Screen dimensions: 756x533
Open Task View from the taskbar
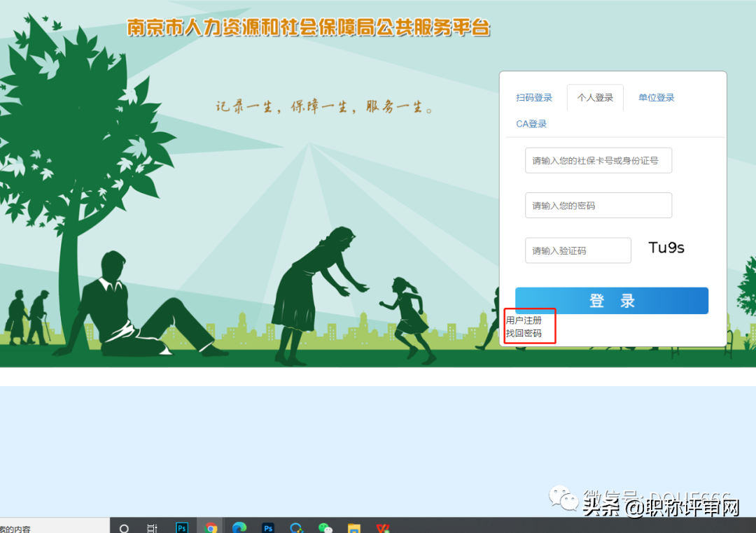coord(153,527)
